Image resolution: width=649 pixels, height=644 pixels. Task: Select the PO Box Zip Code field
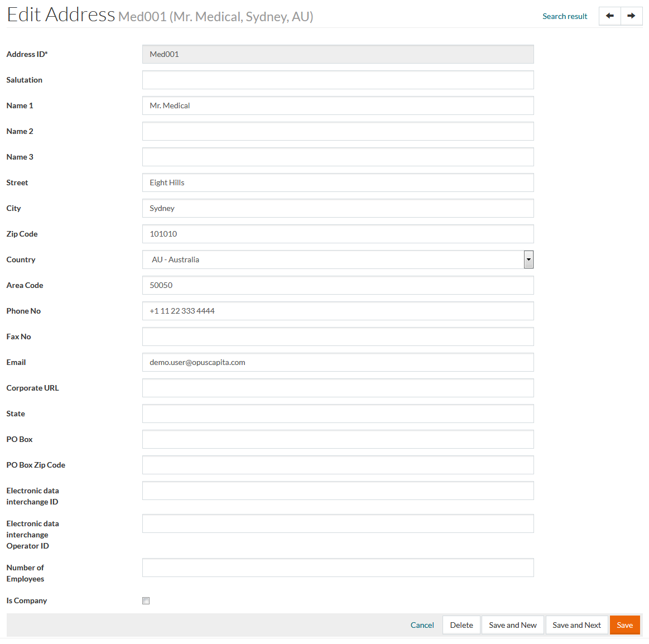(x=338, y=465)
